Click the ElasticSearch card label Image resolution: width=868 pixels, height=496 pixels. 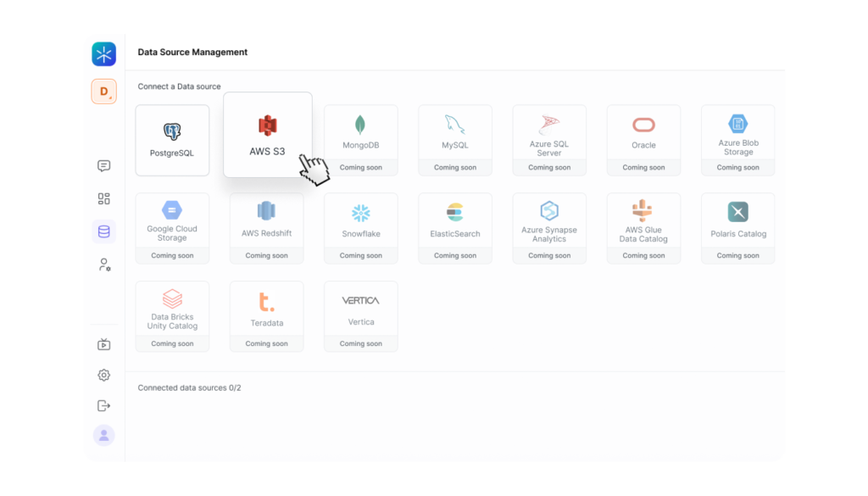pos(455,234)
